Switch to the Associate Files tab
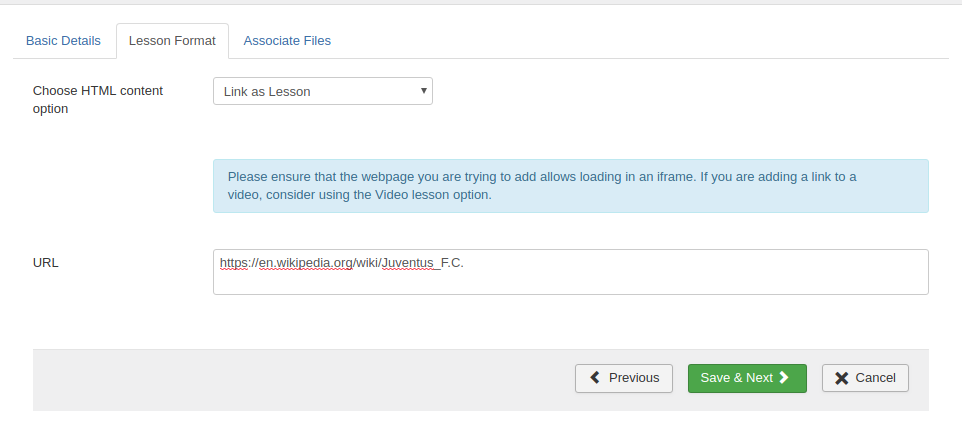 [x=287, y=41]
